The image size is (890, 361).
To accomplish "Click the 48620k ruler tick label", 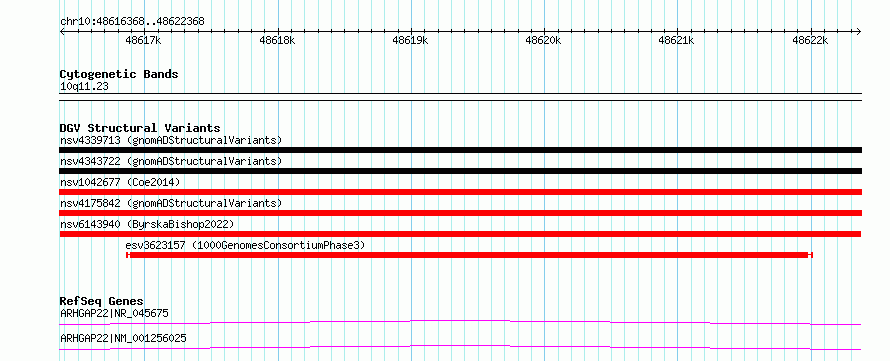I will (x=544, y=41).
